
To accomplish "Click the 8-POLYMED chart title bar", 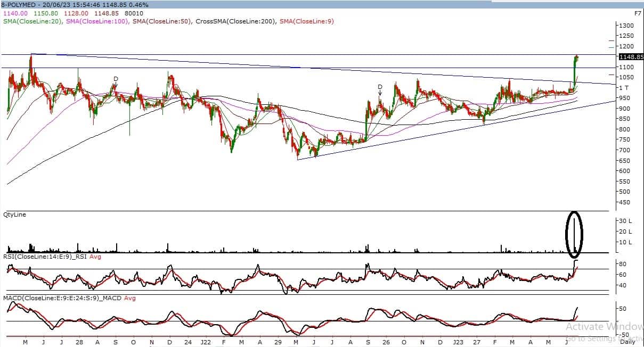I will tap(75, 5).
